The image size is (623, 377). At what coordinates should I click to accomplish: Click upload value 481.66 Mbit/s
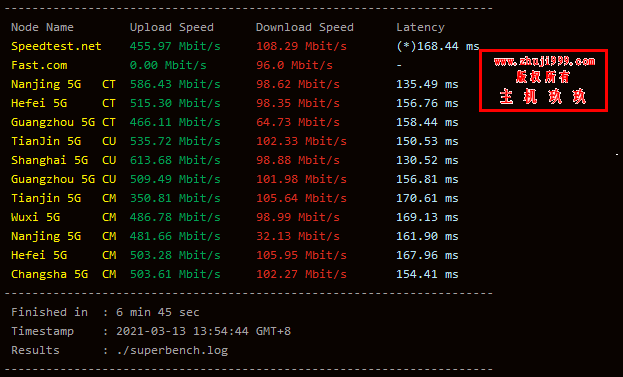click(175, 236)
